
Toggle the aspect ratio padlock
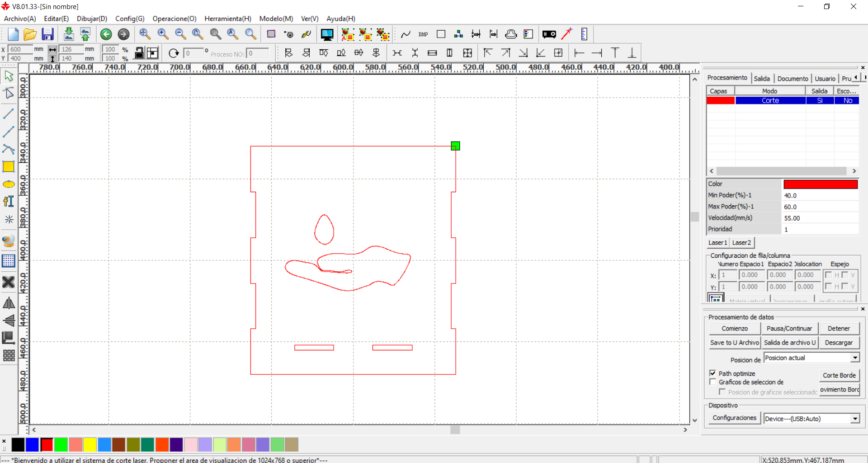coord(140,53)
